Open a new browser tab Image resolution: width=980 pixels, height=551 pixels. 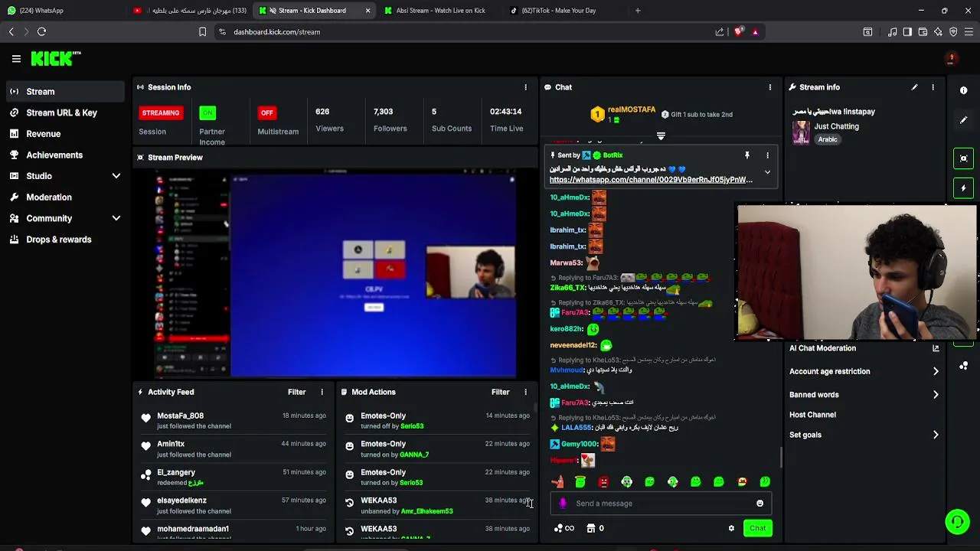638,11
